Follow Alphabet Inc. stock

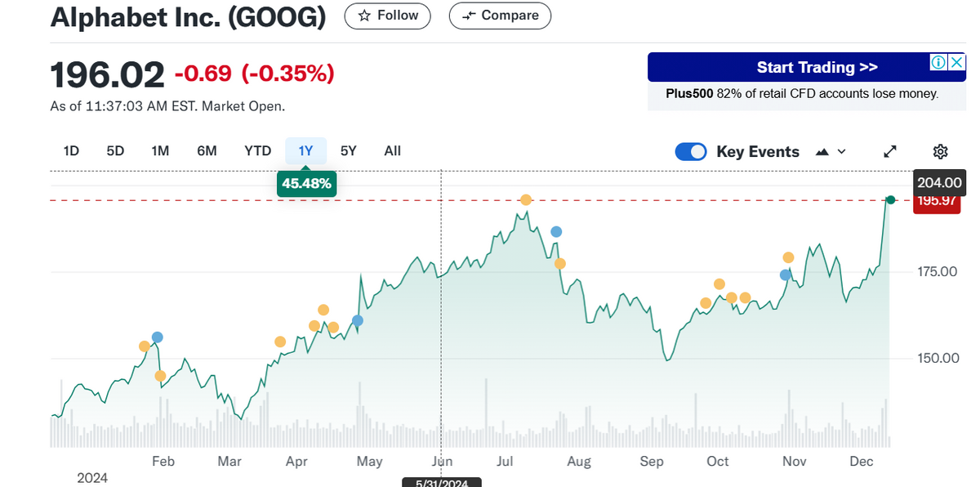pos(388,16)
